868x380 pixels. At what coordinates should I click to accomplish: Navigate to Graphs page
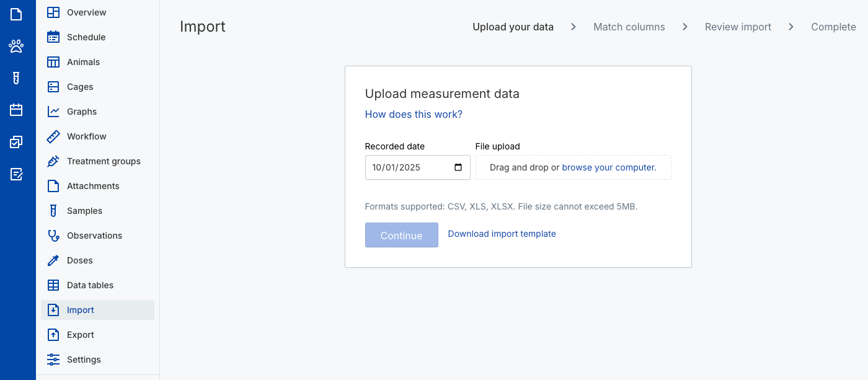tap(82, 112)
